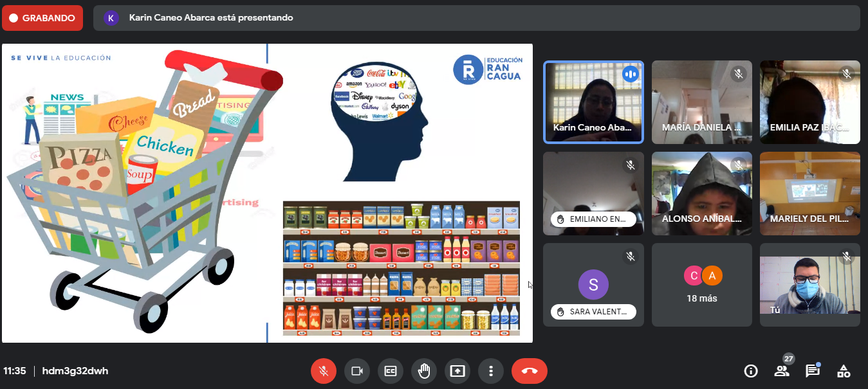
Task: Click the participant count badge 27
Action: click(788, 359)
